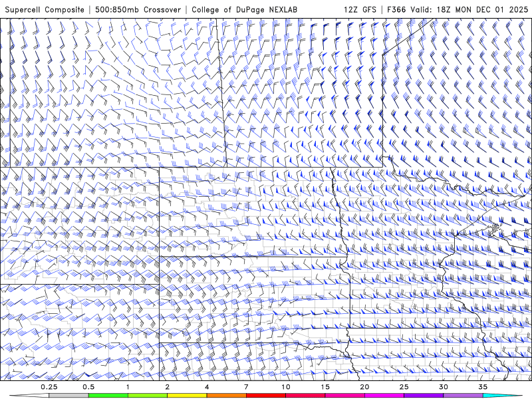Click the "10" colorbar tick label
Image resolution: width=532 pixels, height=399 pixels.
[286, 387]
